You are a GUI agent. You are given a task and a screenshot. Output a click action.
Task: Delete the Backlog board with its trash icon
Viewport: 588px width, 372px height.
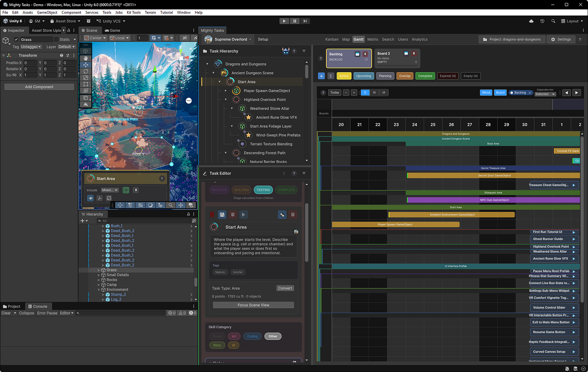click(x=365, y=54)
